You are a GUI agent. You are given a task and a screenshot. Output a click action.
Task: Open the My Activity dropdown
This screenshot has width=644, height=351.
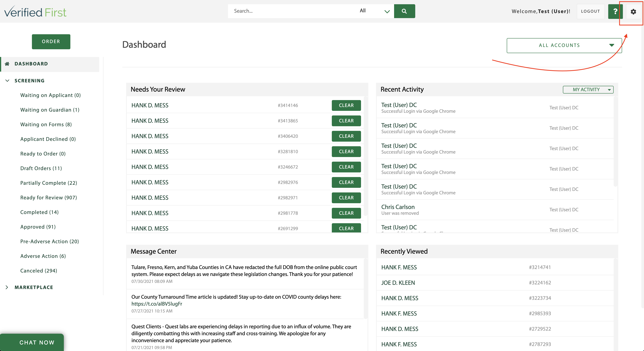[588, 89]
